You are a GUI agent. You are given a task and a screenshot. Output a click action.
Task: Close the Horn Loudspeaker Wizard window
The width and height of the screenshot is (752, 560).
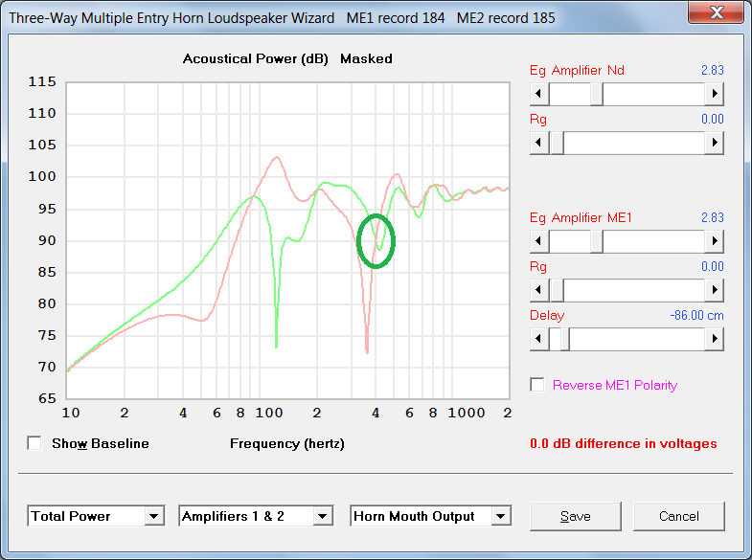click(717, 11)
